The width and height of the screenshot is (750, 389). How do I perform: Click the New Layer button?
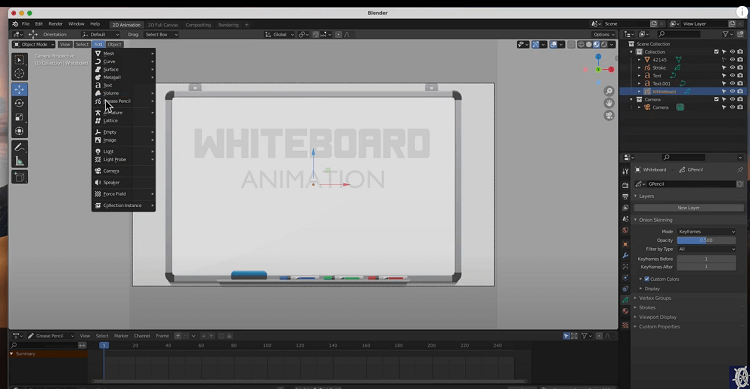688,208
